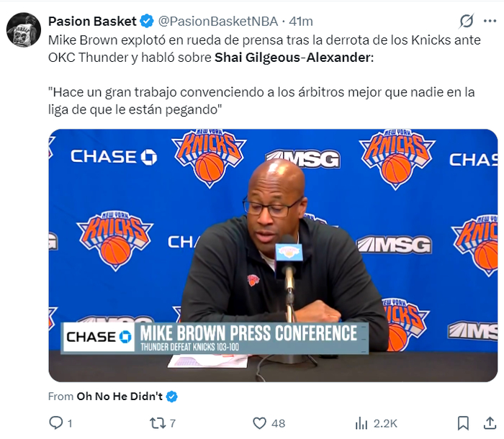
Task: Like the post with heart icon
Action: [259, 423]
